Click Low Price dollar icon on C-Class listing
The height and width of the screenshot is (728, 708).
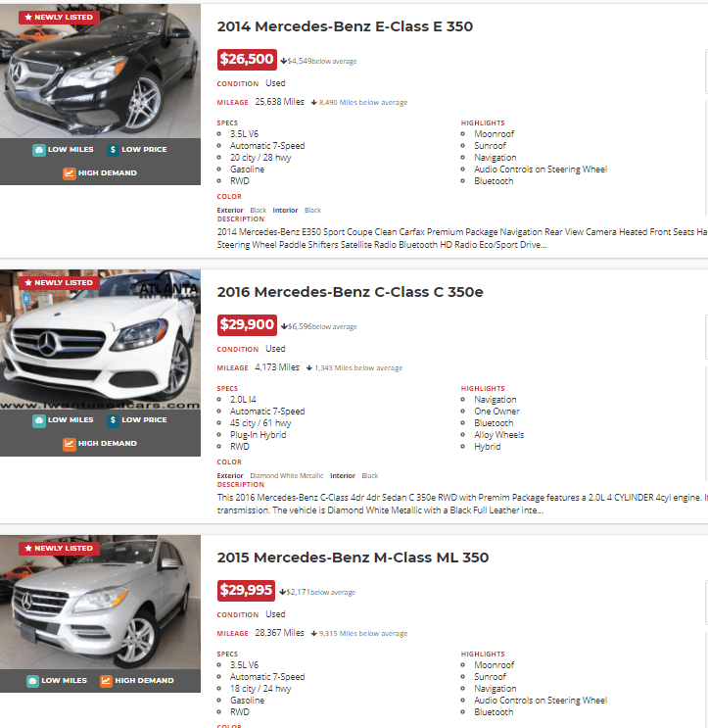[113, 420]
